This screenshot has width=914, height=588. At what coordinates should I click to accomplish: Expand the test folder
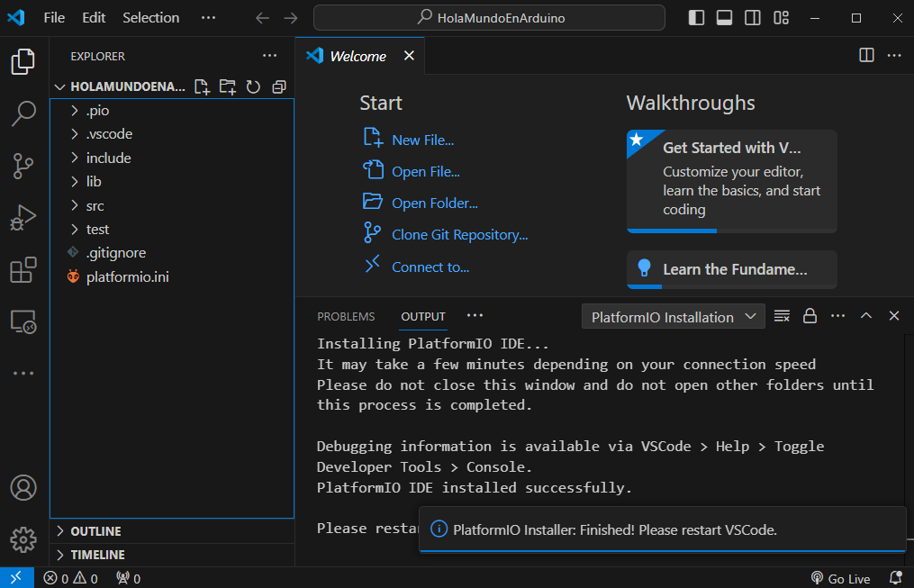[172, 230]
